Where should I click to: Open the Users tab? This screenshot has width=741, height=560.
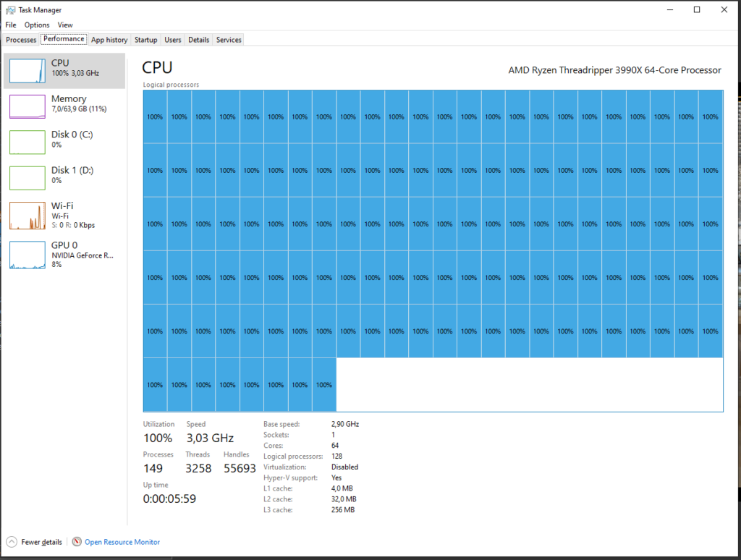click(173, 40)
